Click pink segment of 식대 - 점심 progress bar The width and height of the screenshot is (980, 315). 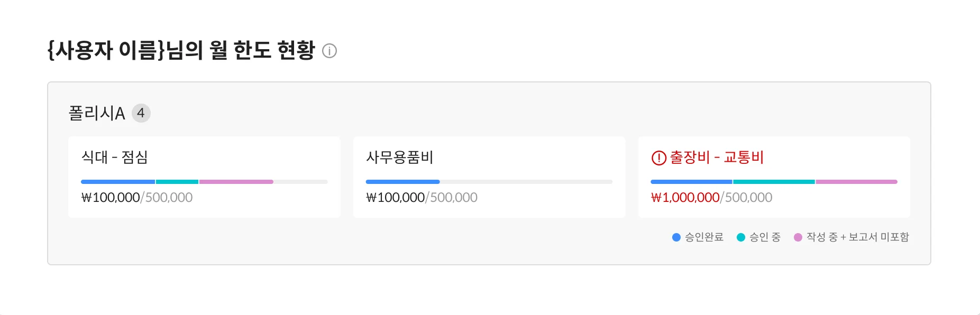tap(236, 182)
